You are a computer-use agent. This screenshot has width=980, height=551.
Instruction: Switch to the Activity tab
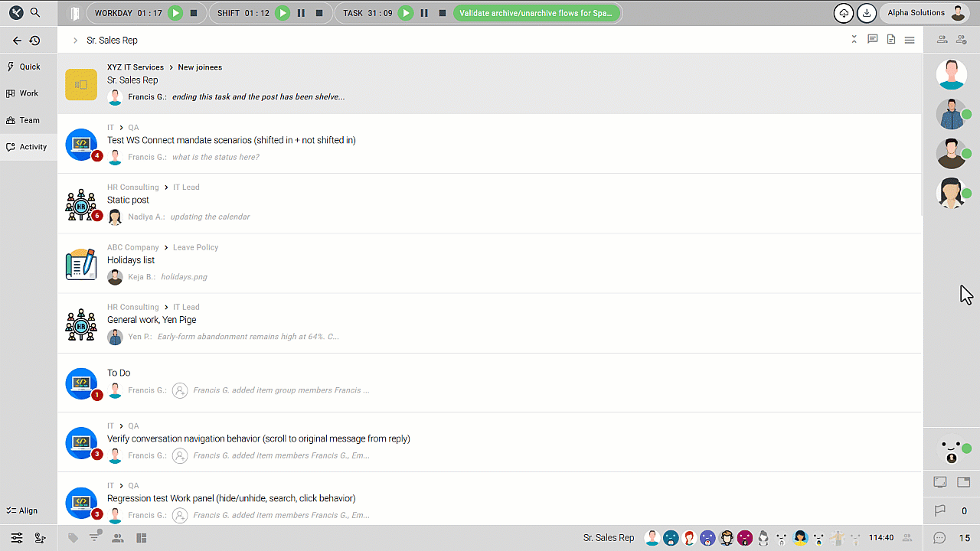click(x=28, y=147)
